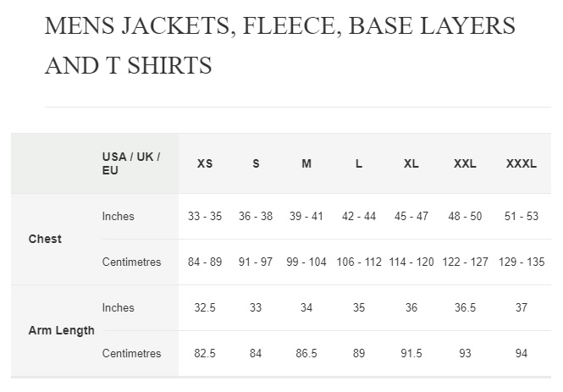Click the arm length inches value 32.5

pos(205,307)
